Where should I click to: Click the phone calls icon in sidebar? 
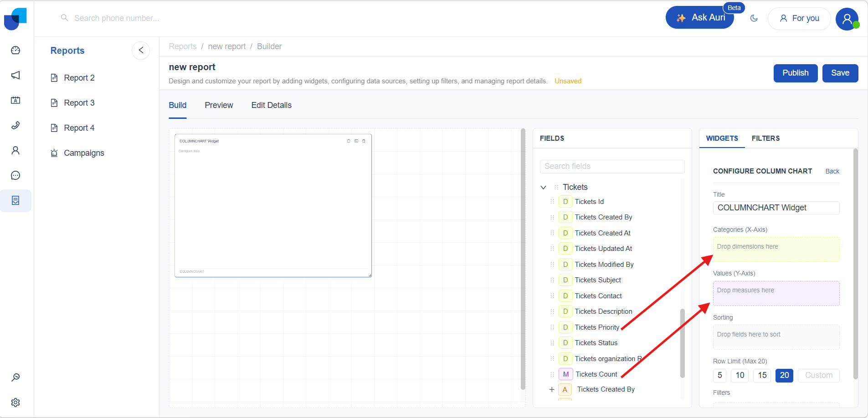(x=15, y=125)
